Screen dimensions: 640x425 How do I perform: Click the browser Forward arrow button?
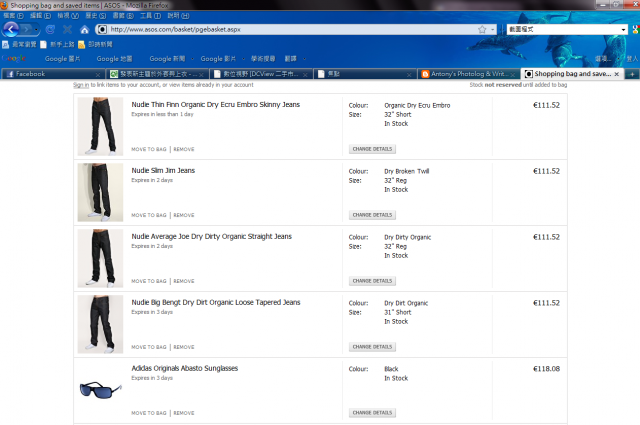(x=27, y=29)
